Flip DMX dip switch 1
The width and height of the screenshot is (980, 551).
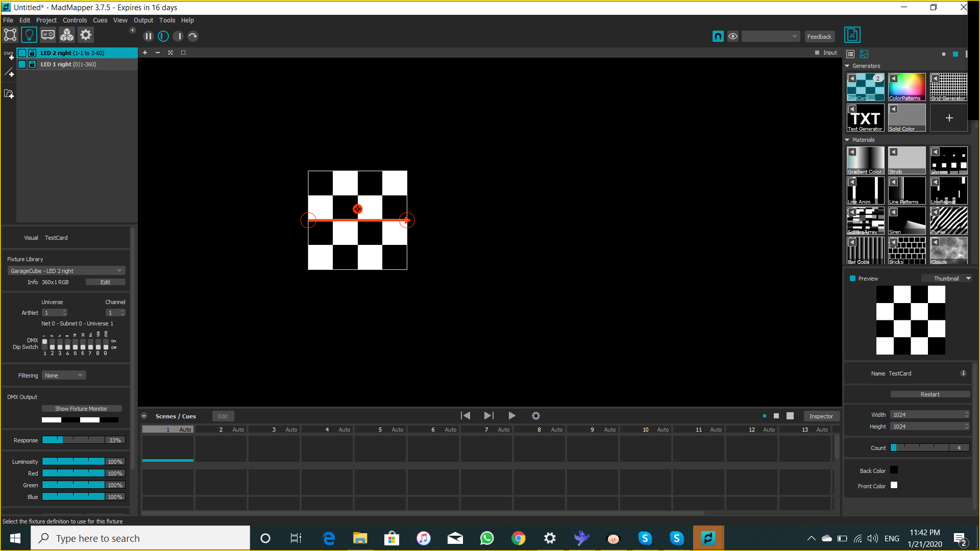44,344
